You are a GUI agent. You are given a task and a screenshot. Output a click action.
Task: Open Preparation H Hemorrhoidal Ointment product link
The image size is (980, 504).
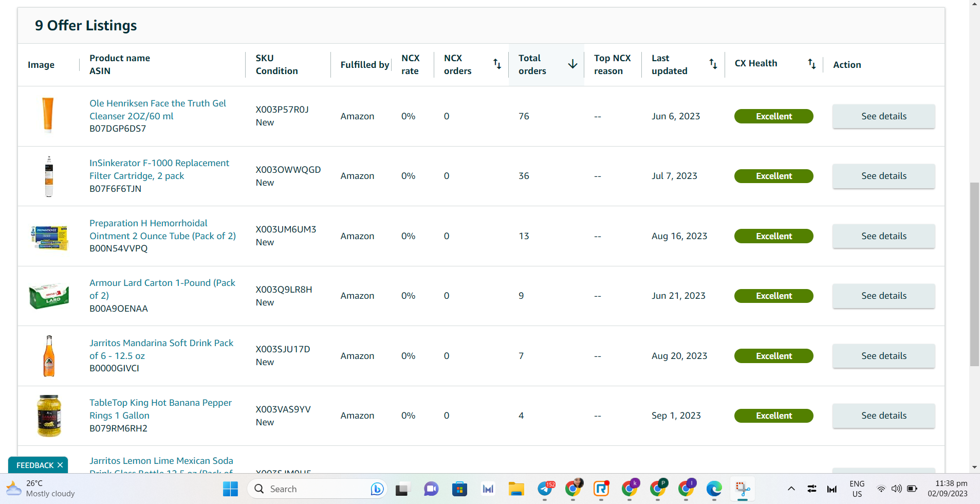click(x=162, y=229)
